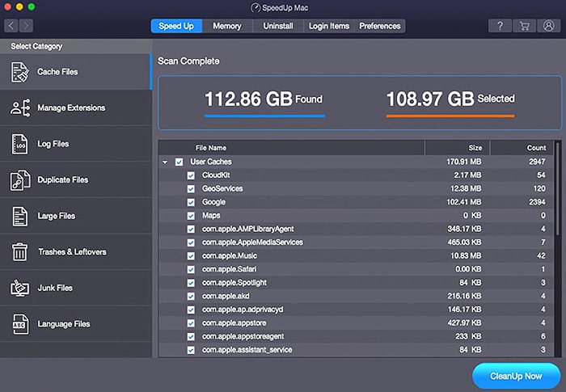Click the file list vertical scrollbar
This screenshot has height=392, width=566.
(x=558, y=188)
